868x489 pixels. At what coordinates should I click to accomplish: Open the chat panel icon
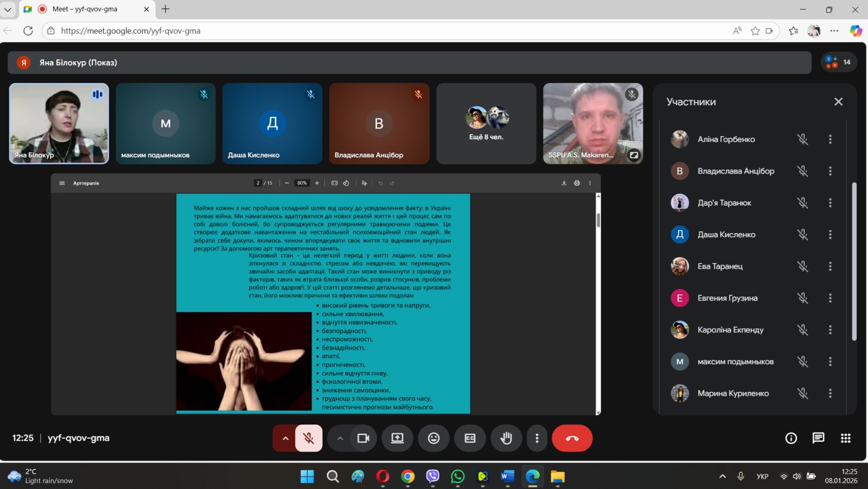[818, 438]
